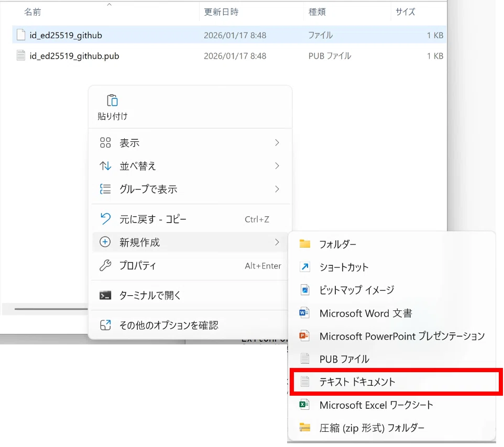Choose ショートカット in the new submenu
Viewport: 504px width, 447px height.
point(392,267)
